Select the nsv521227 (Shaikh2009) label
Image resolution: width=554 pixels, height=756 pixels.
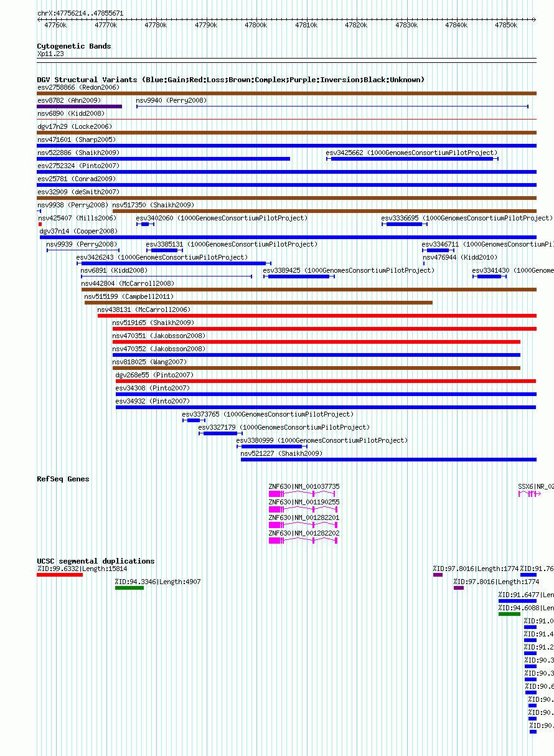281,453
